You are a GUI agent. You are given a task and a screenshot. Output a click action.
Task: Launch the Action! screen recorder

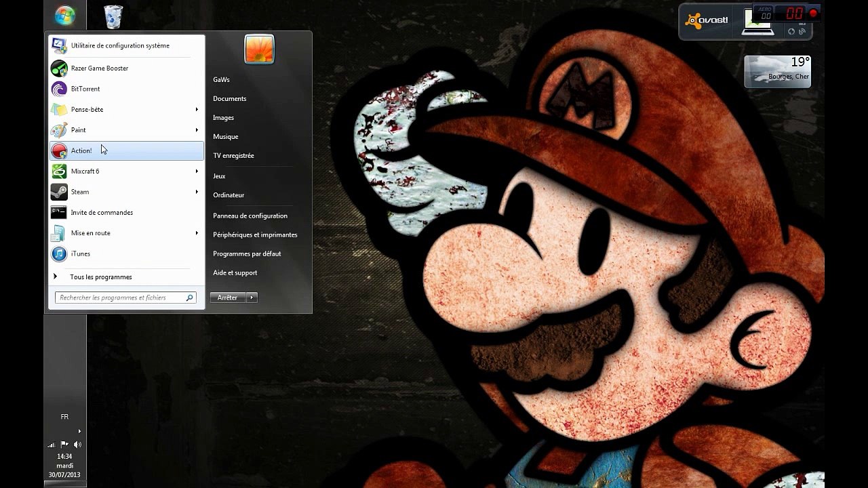point(127,150)
